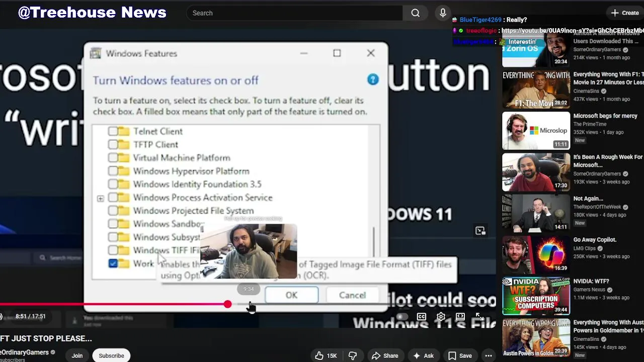Click the folder icon beside Virtual Machine Platform

pyautogui.click(x=123, y=158)
